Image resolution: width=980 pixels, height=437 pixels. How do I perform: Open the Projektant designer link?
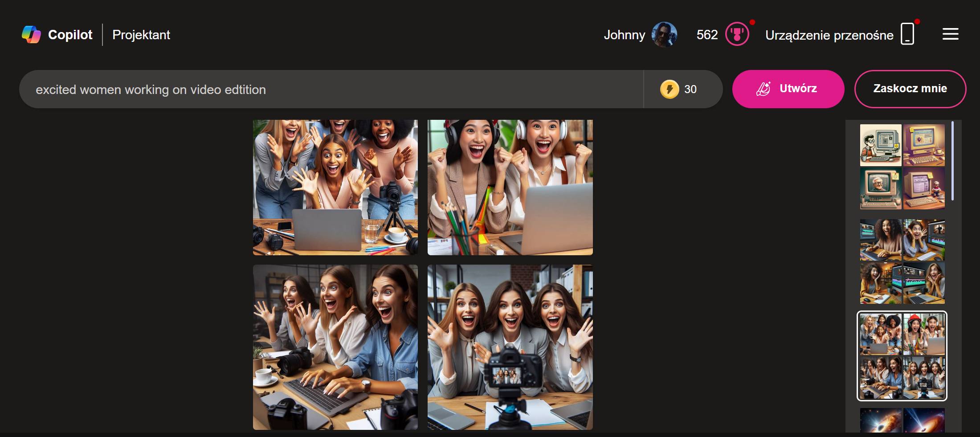[x=141, y=35]
